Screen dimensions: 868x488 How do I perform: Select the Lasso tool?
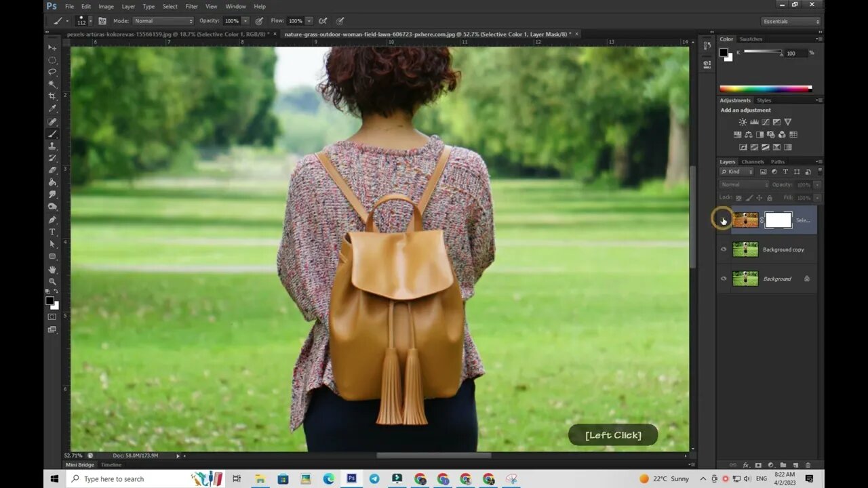coord(52,72)
